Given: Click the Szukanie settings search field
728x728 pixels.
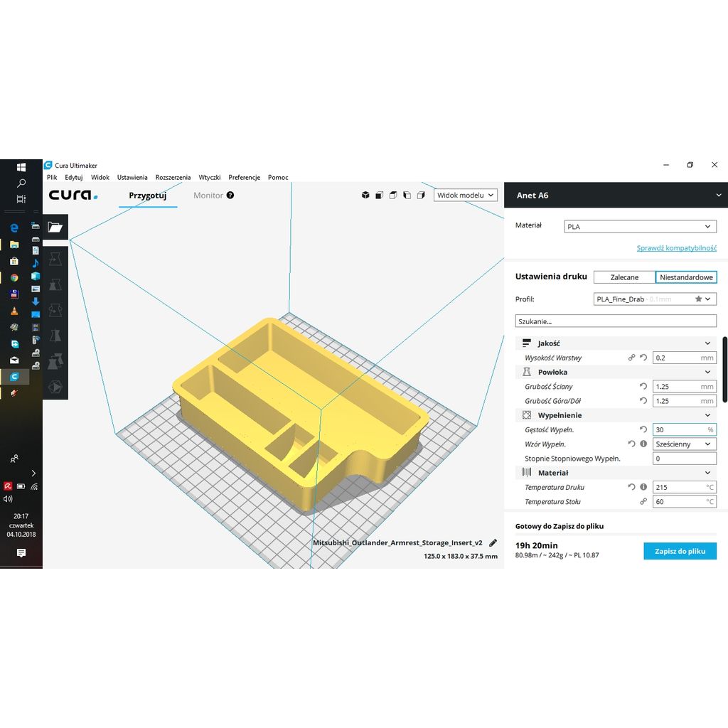Looking at the screenshot, I should (x=615, y=321).
